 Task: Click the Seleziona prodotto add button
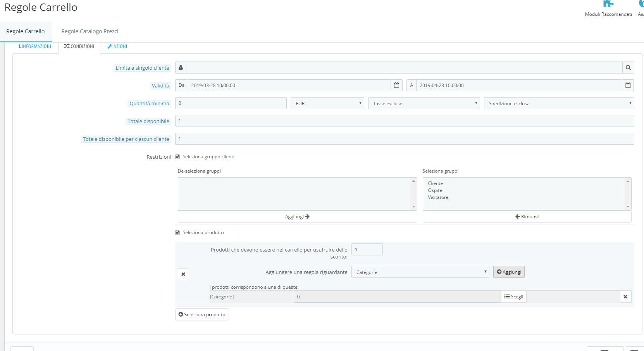(202, 315)
